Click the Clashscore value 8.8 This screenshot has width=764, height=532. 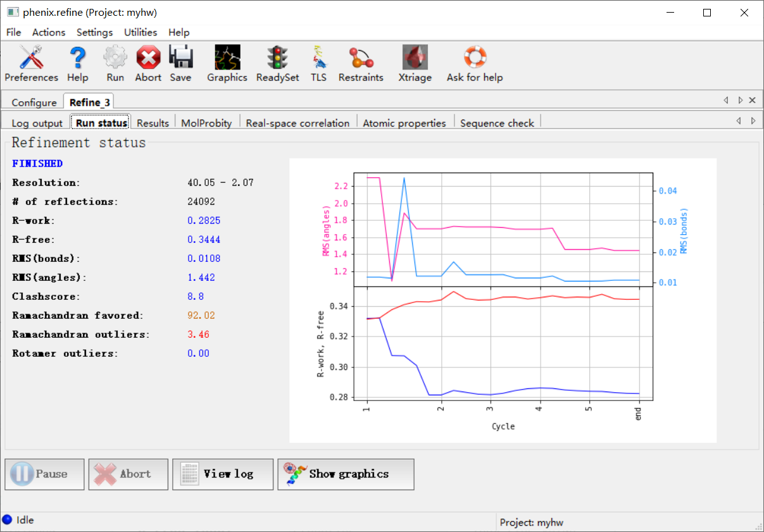196,296
